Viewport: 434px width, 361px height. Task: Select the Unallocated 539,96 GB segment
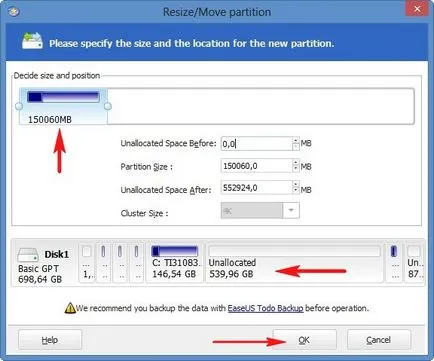[294, 263]
